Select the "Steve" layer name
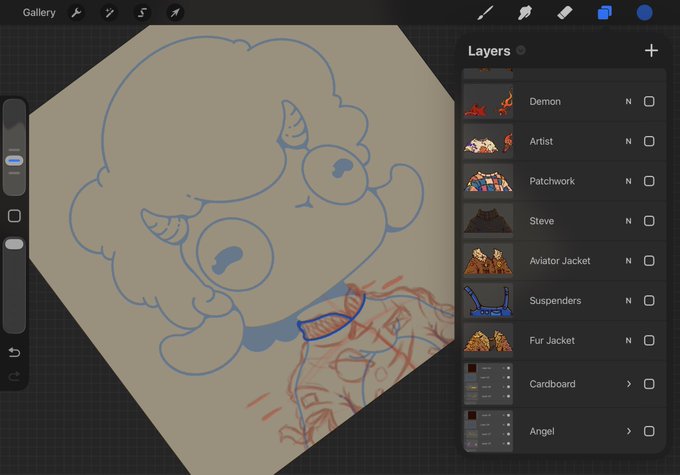This screenshot has height=475, width=680. pyautogui.click(x=542, y=221)
